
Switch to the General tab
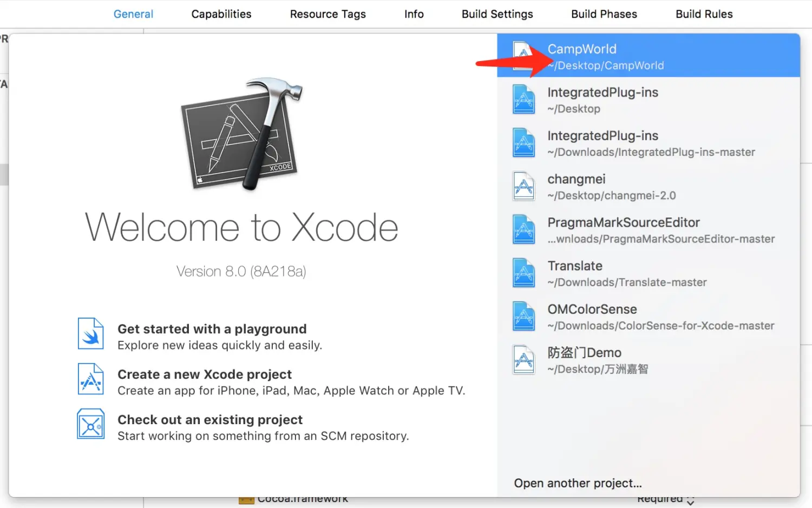[133, 14]
